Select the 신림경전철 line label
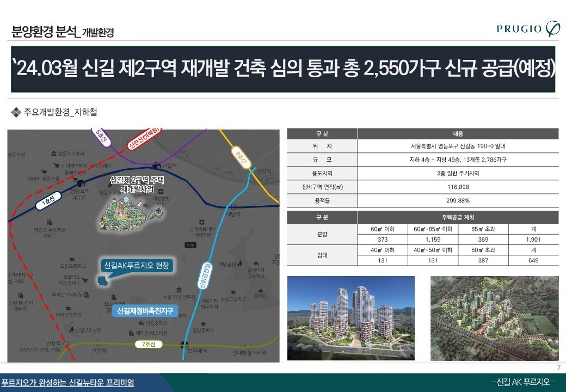 coord(204,275)
